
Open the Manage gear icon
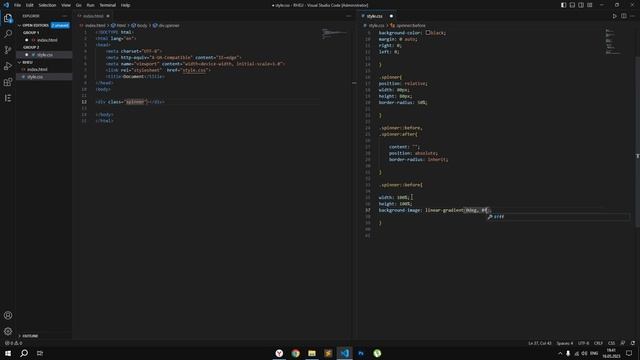click(x=8, y=331)
